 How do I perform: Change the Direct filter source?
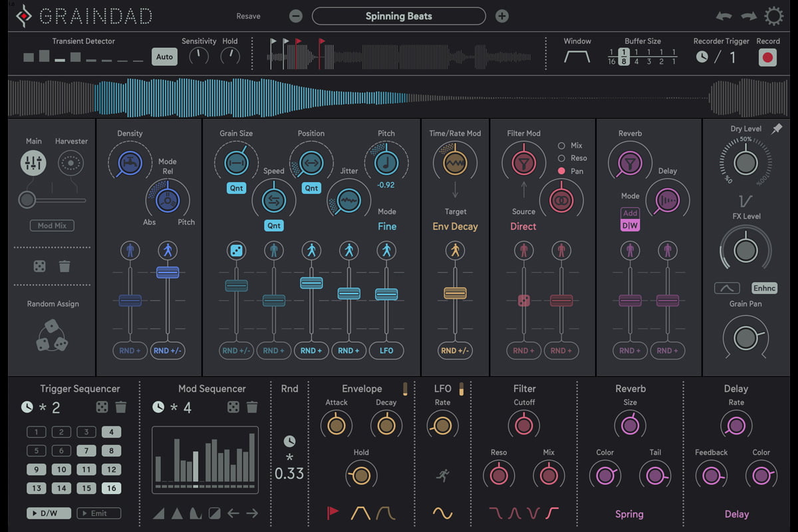[x=523, y=226]
